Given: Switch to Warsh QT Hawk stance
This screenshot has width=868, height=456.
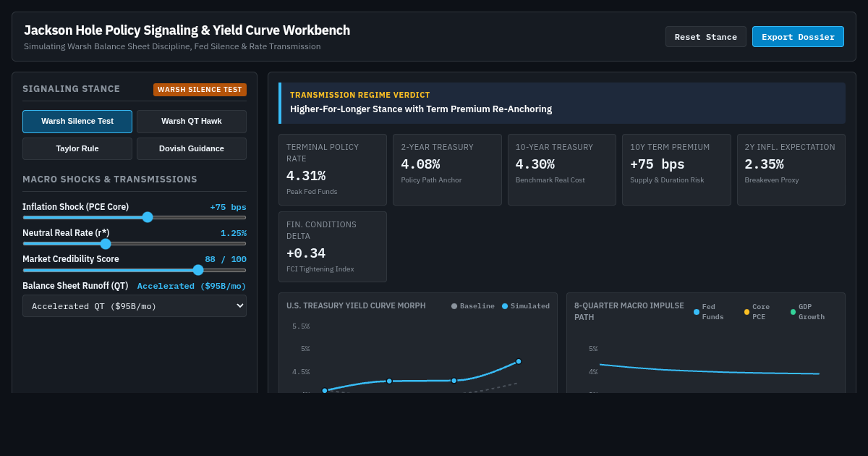Looking at the screenshot, I should click(x=192, y=122).
